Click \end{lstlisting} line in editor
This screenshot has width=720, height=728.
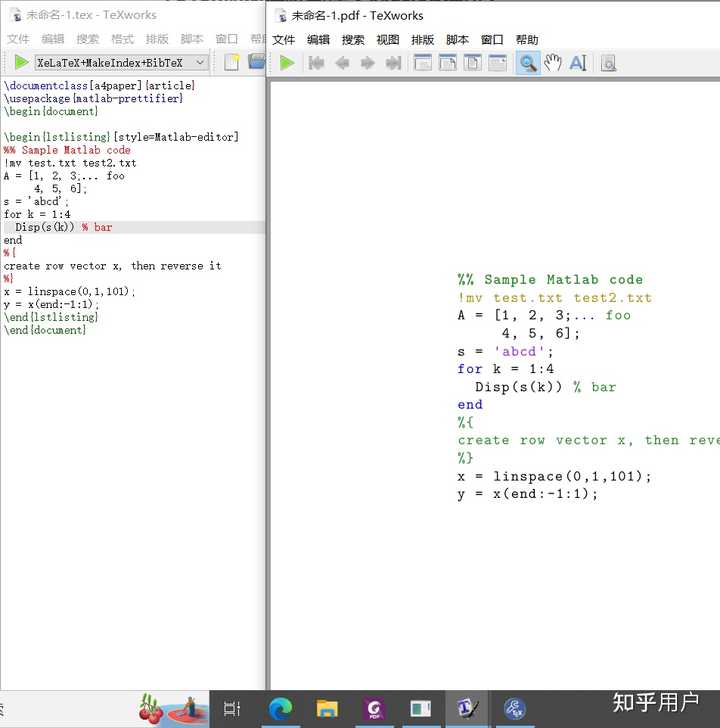tap(51, 317)
